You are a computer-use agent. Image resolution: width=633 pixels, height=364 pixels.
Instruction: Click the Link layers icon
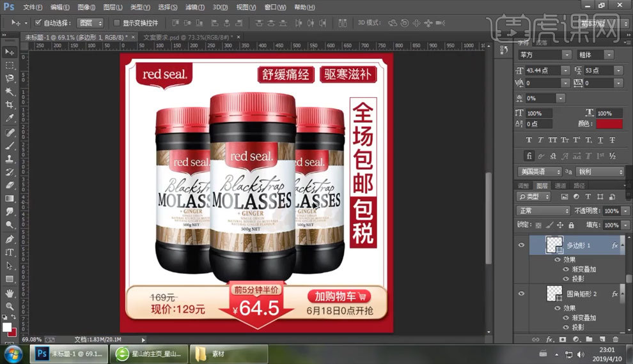536,339
